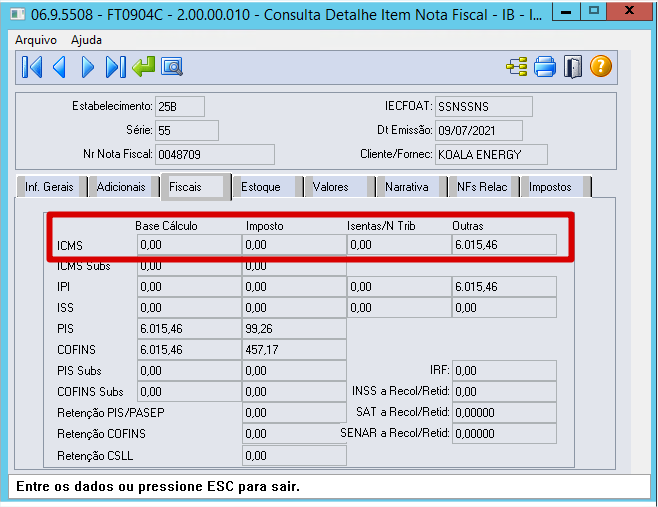Click the IRF value field
The image size is (658, 507).
tap(504, 371)
